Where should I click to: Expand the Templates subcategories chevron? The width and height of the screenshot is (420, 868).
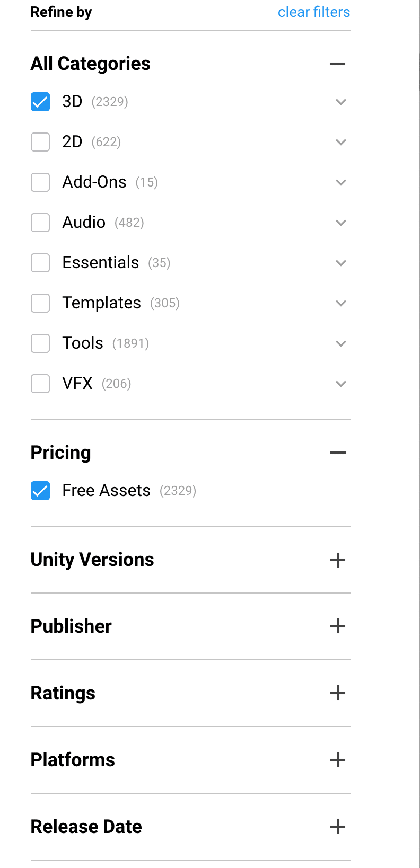click(x=341, y=303)
